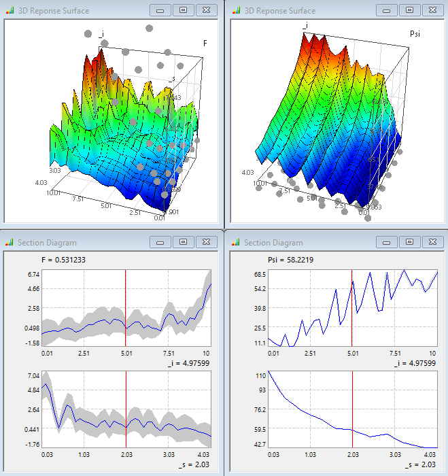Maximize the Psi Section Diagram window
448x476 pixels.
click(409, 242)
